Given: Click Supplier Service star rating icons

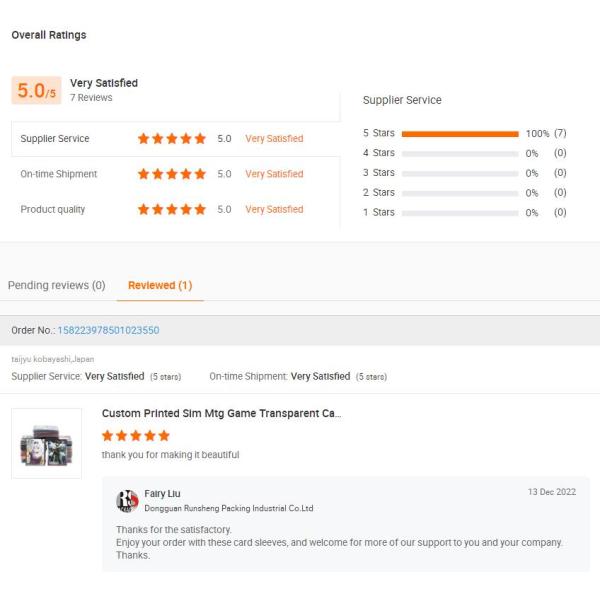Looking at the screenshot, I should tap(172, 139).
